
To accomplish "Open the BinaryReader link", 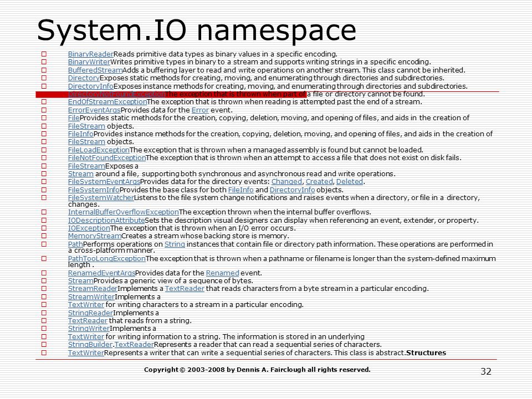I will pos(90,54).
